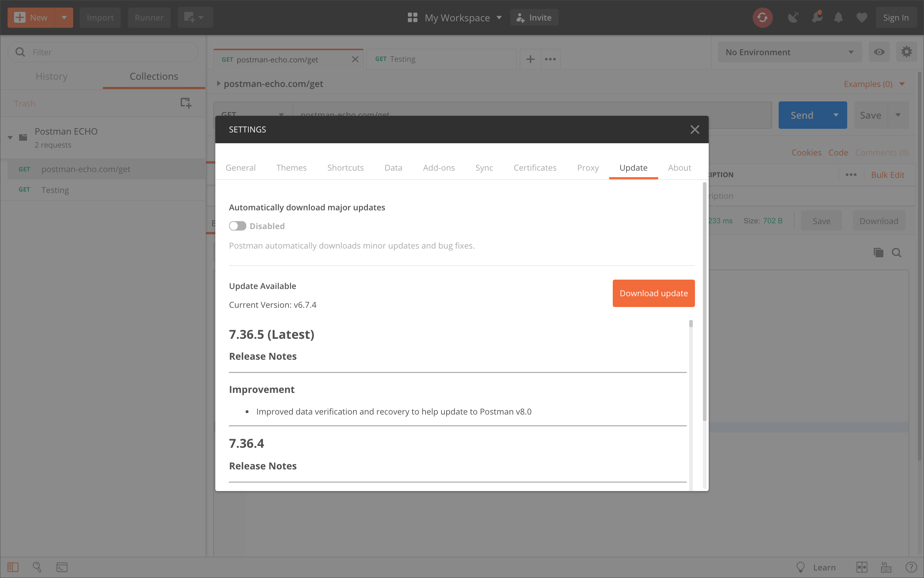924x578 pixels.
Task: Select the GET Testing request tab
Action: click(x=441, y=59)
